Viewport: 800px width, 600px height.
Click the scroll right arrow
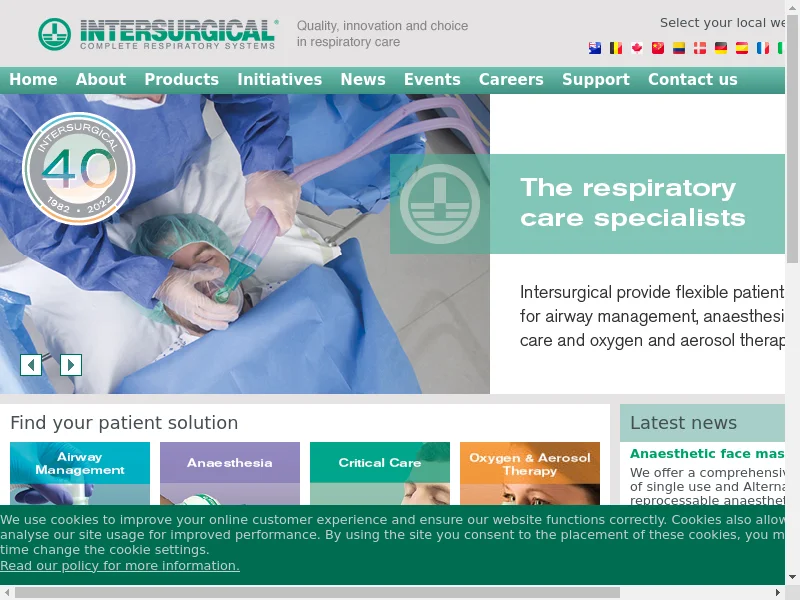point(778,592)
